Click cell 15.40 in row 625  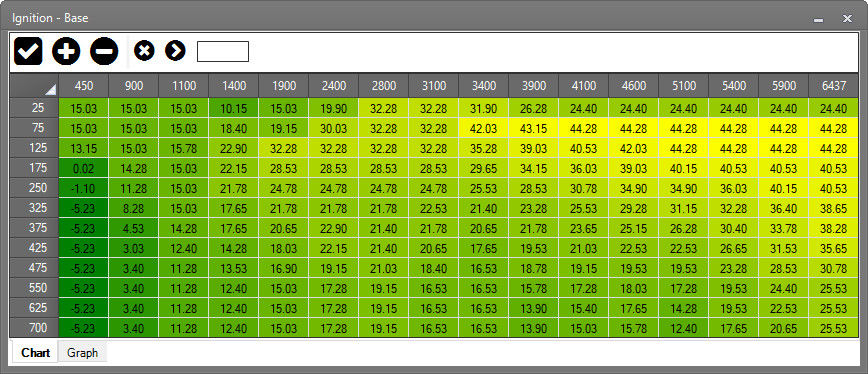pos(583,308)
